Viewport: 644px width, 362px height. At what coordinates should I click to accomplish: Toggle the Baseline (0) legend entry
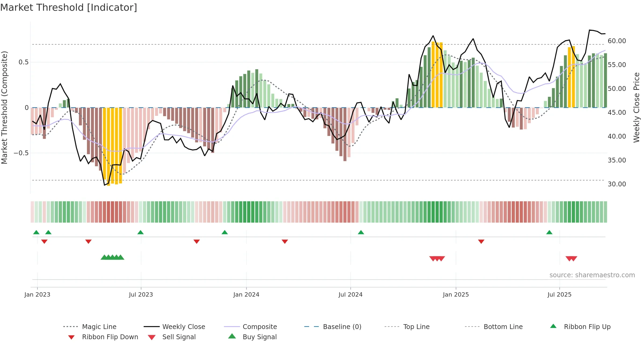pos(333,327)
